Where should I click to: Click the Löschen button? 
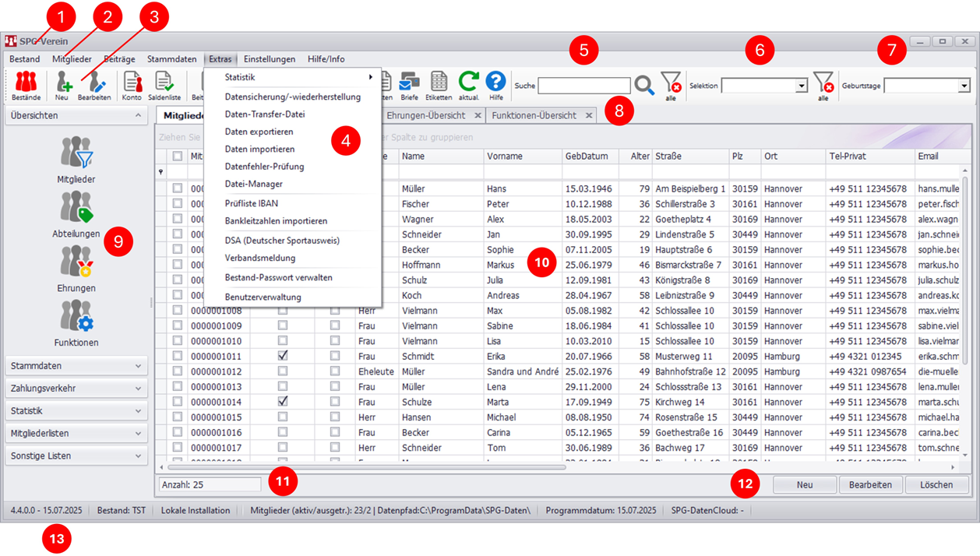[x=936, y=484]
